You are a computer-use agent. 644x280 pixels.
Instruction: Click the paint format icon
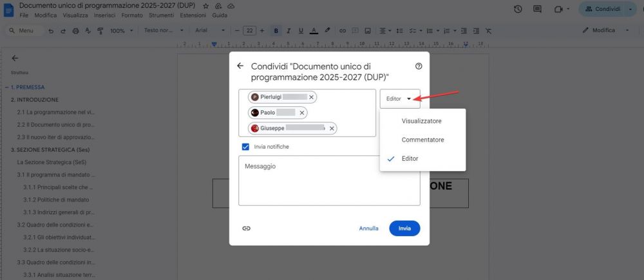(x=100, y=31)
